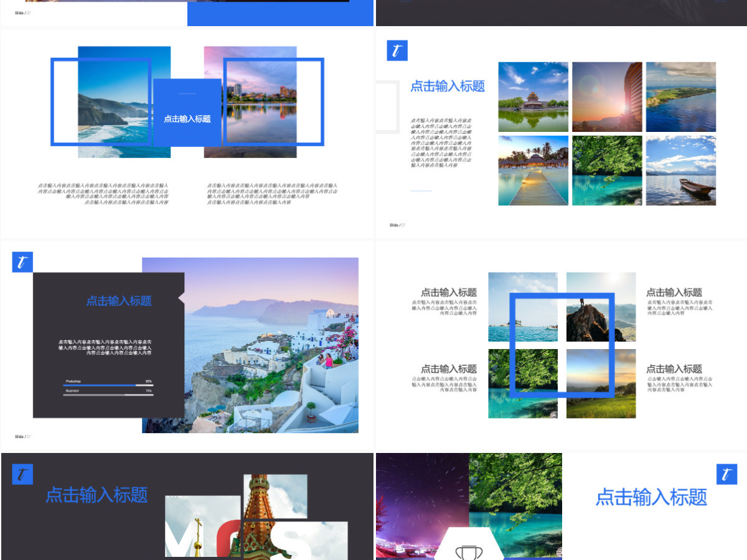Select the green leaves photo in the six-photo grid
The image size is (747, 560).
click(607, 170)
